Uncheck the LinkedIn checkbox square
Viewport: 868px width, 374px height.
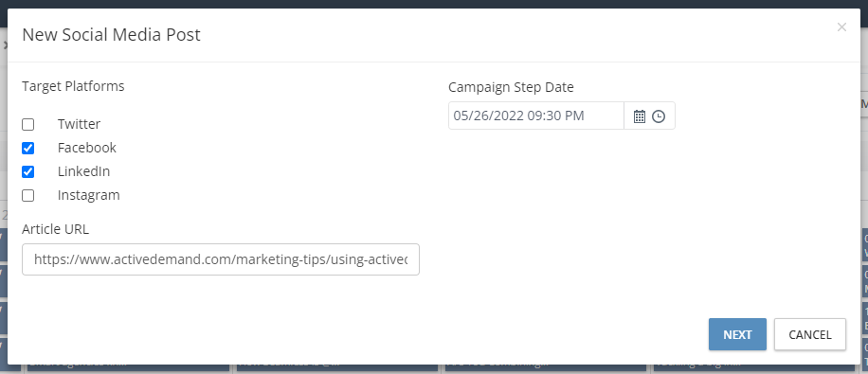[x=28, y=172]
